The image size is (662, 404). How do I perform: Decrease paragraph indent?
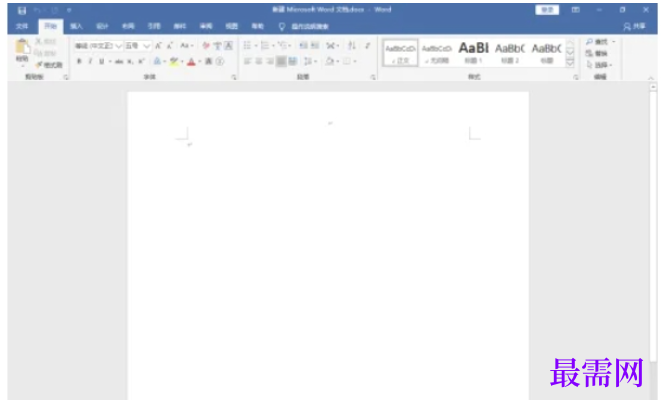[x=303, y=46]
